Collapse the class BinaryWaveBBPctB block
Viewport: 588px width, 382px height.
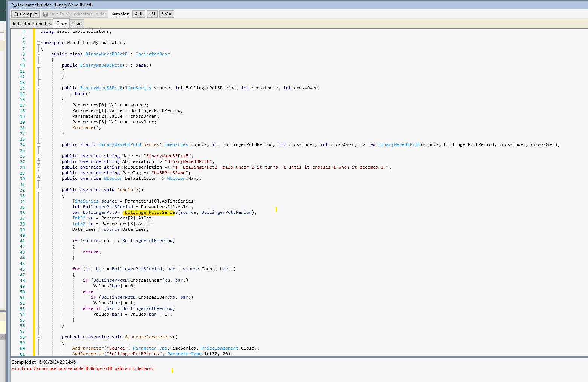click(38, 54)
